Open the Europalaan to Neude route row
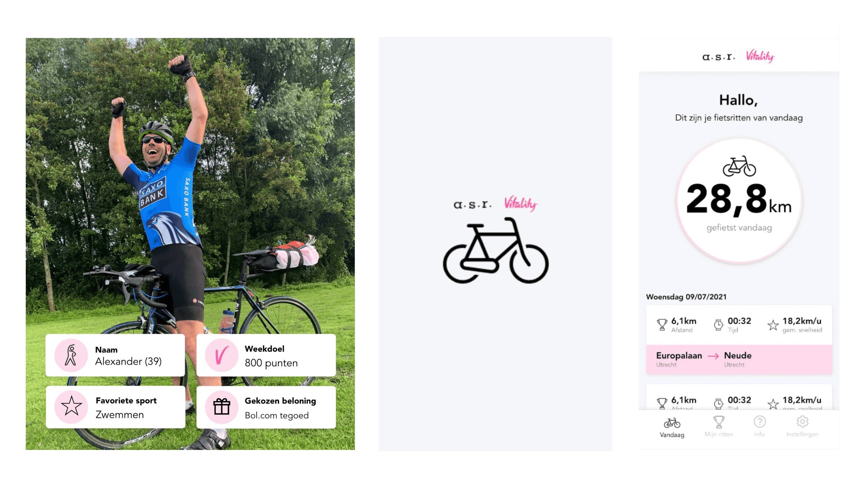This screenshot has height=488, width=868. [x=739, y=360]
